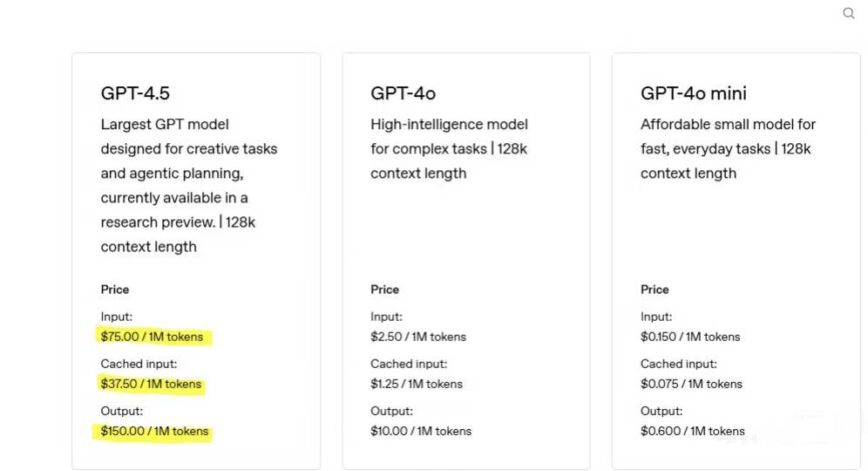Select the GPT-4.5 card title
868x471 pixels.
[135, 93]
